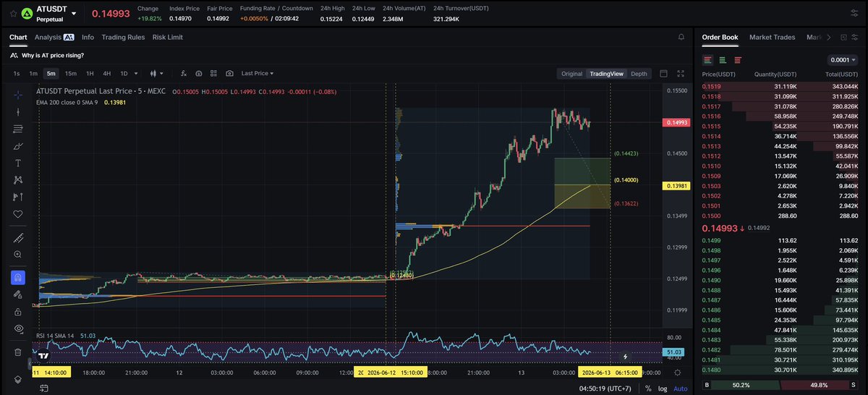
Task: Take a chart snapshot with camera icon
Action: click(229, 73)
